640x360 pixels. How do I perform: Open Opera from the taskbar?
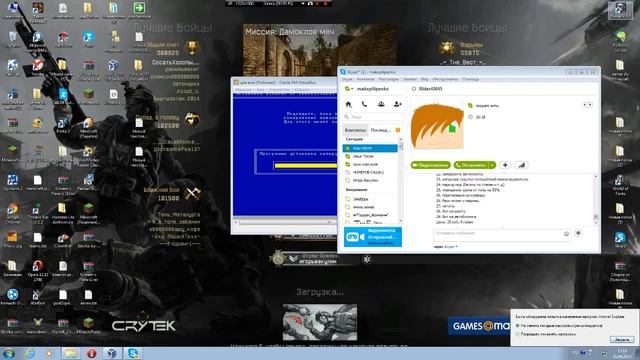coord(91,353)
